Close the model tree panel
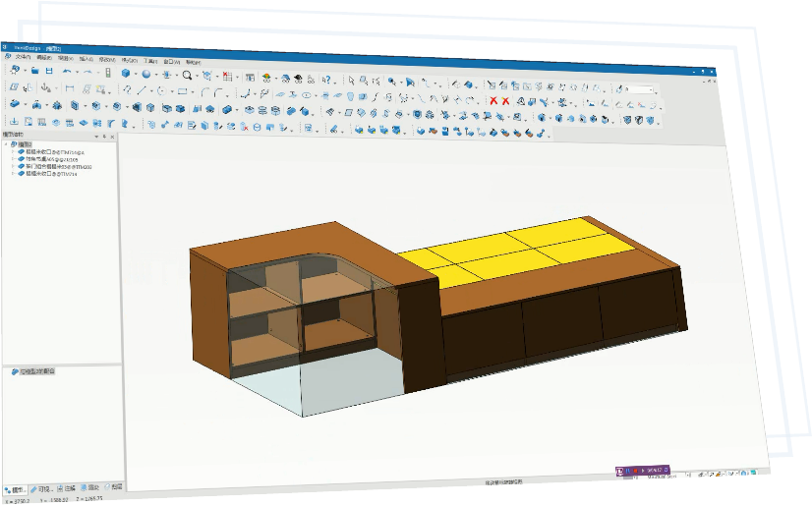This screenshot has width=812, height=506. coord(113,137)
